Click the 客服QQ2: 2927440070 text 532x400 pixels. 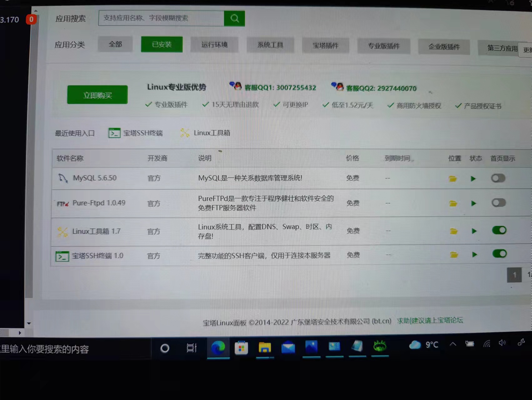381,88
